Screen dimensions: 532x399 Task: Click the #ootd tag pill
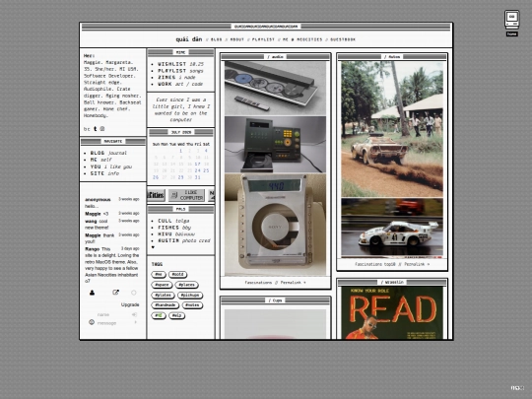point(177,274)
